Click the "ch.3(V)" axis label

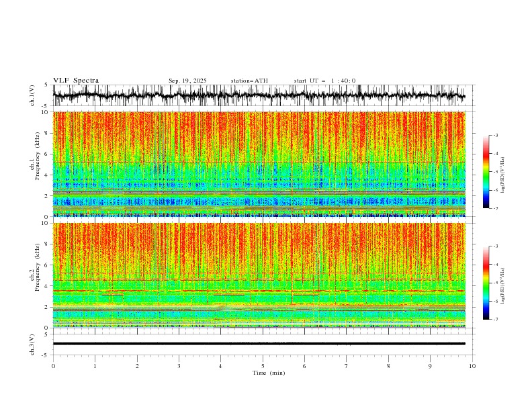coord(32,345)
